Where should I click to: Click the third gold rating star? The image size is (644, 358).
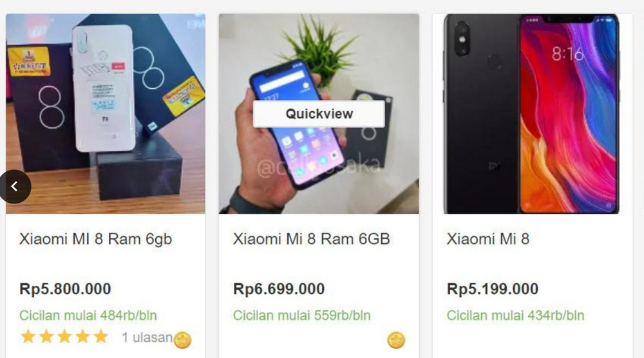tap(64, 337)
